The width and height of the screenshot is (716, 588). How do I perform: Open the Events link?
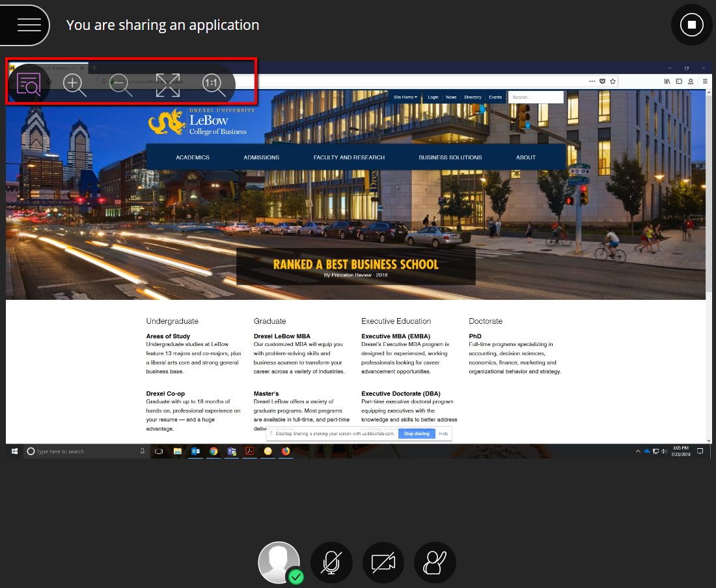495,97
